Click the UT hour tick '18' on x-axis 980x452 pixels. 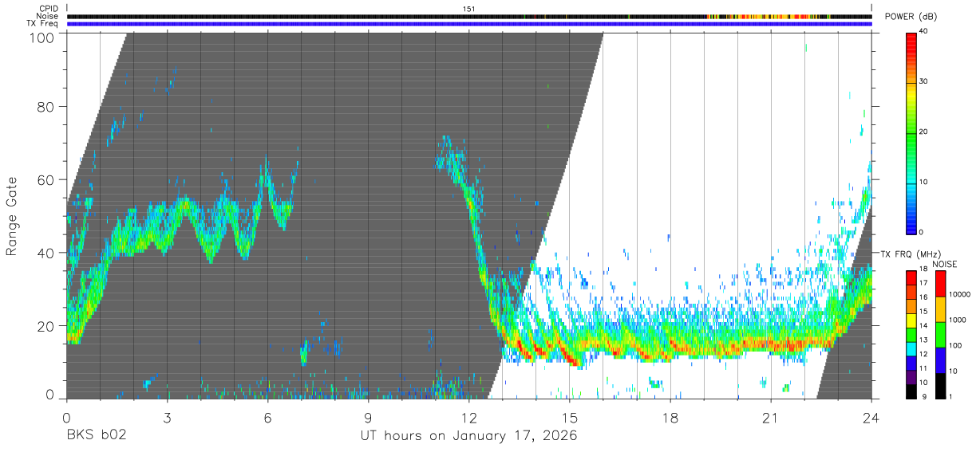[x=670, y=417]
